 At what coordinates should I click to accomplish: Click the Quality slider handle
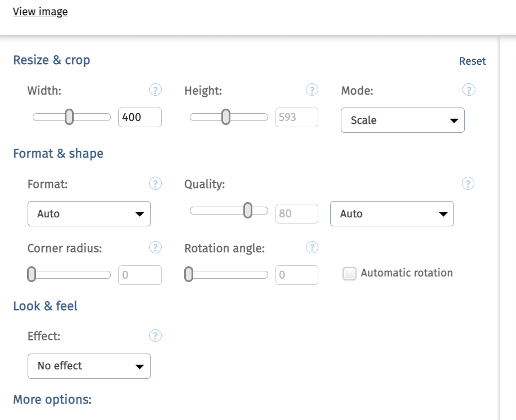[x=247, y=211]
